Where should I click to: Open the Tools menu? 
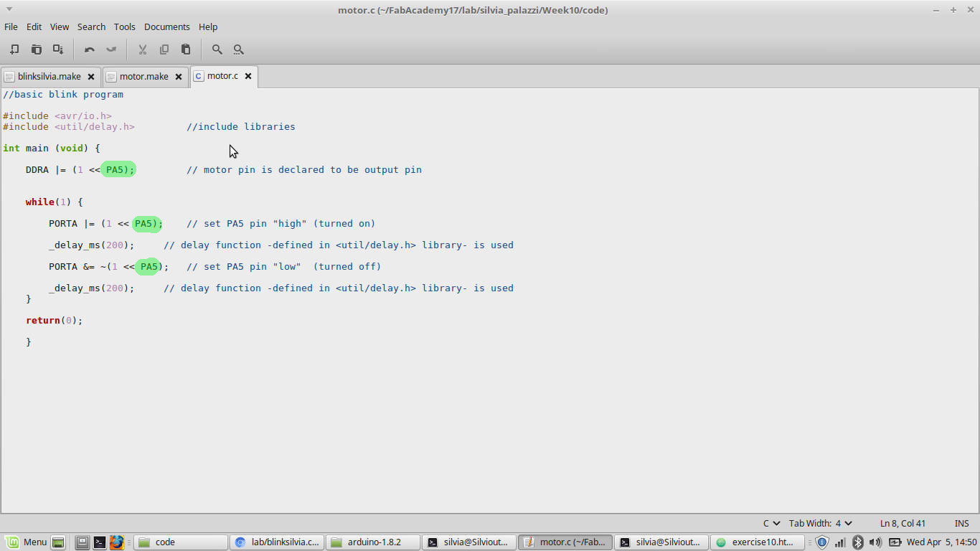(x=124, y=27)
